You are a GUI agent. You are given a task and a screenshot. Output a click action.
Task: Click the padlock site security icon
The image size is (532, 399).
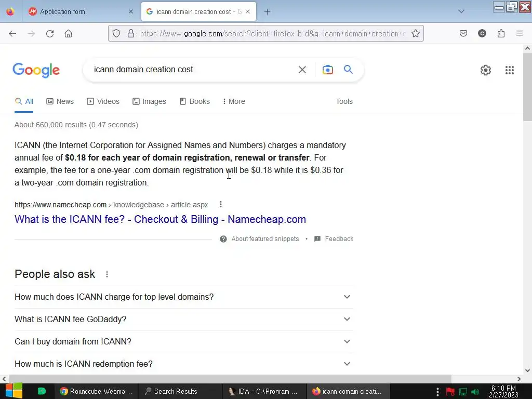tap(130, 34)
